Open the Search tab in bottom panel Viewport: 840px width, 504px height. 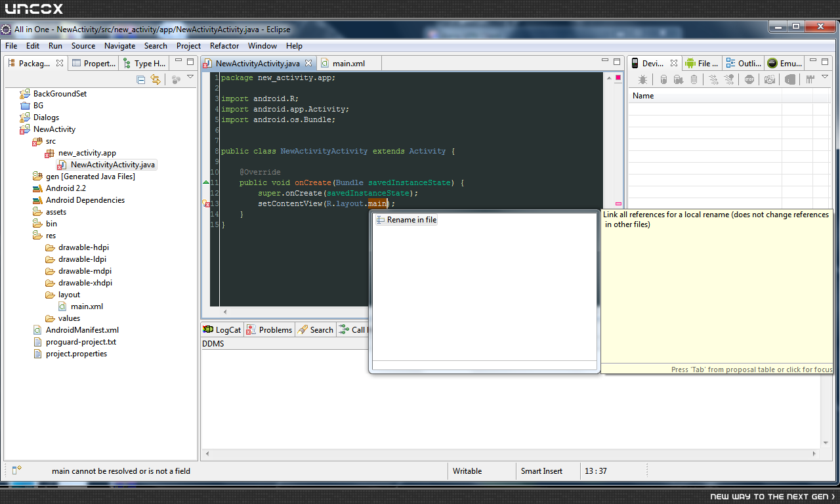[x=316, y=329]
